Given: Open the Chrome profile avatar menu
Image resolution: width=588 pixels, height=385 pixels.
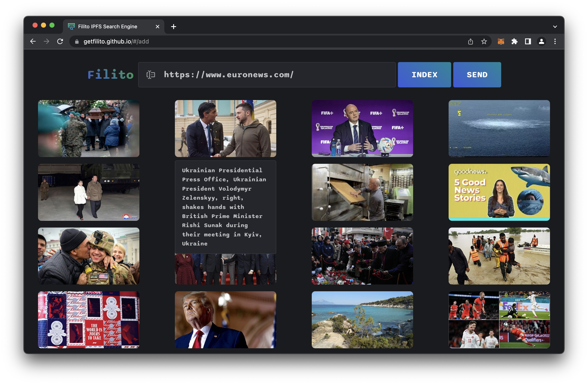Looking at the screenshot, I should pyautogui.click(x=541, y=42).
